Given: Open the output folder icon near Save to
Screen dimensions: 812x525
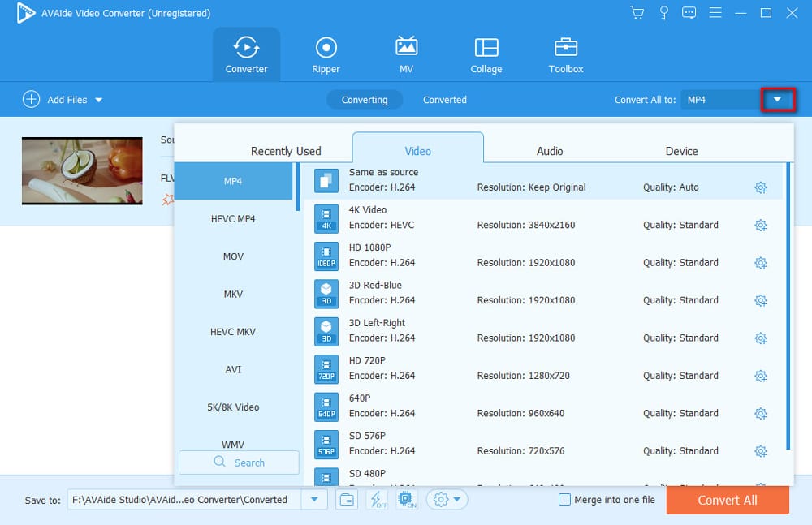Looking at the screenshot, I should [x=347, y=500].
